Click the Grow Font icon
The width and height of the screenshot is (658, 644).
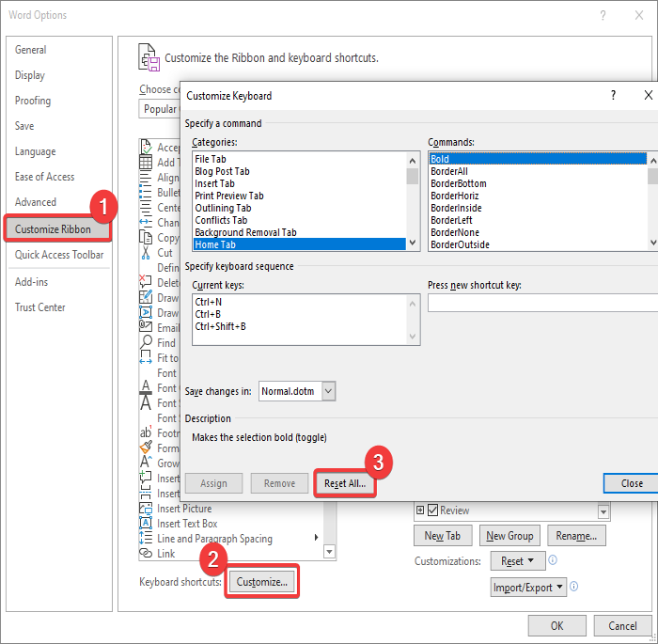tap(146, 463)
